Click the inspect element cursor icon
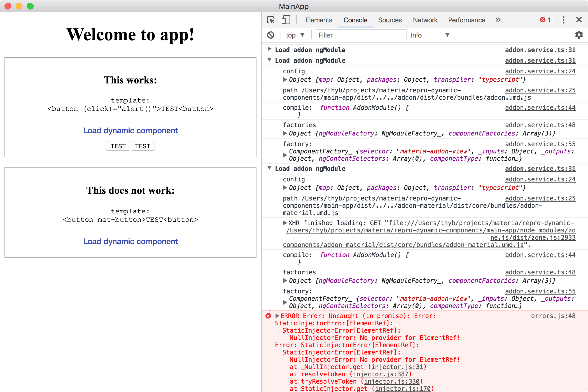Viewport: 588px width, 392px height. [270, 20]
